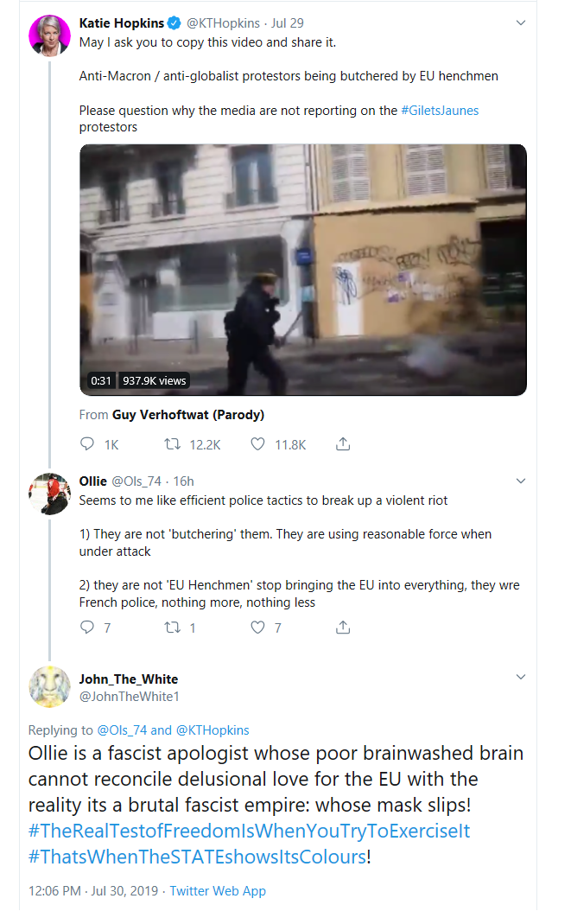Open the #GiletsJaunes hashtag link

point(440,110)
